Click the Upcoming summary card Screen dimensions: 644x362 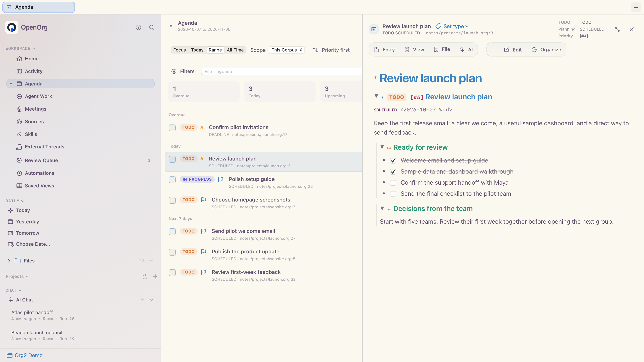(x=341, y=92)
